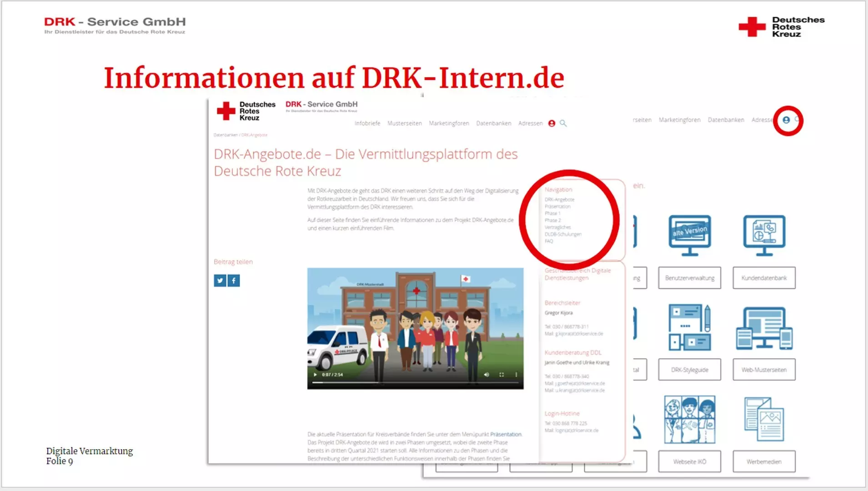The height and width of the screenshot is (491, 868).
Task: Seek on the video progress bar
Action: point(415,382)
